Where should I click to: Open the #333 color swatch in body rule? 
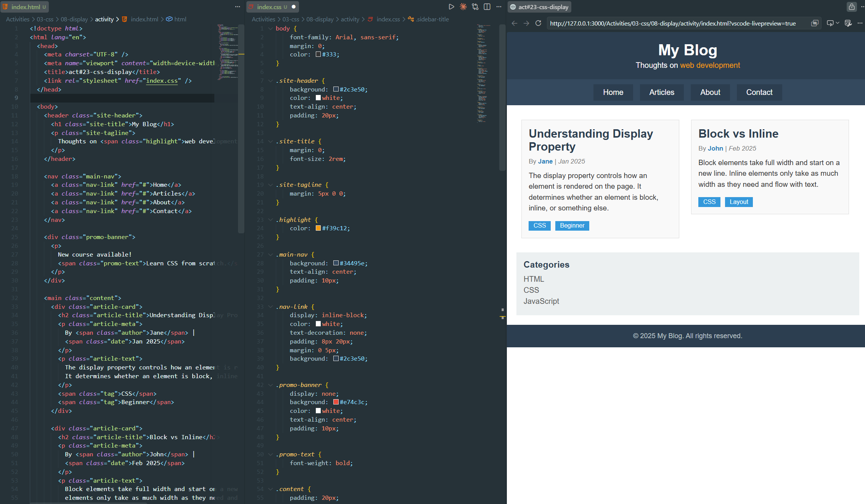[318, 55]
